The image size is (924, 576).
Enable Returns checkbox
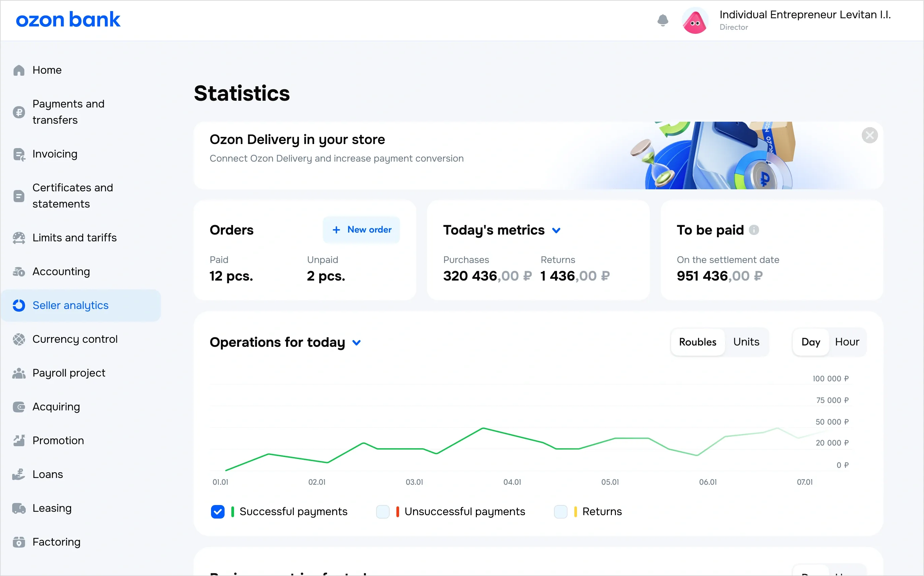pyautogui.click(x=560, y=512)
